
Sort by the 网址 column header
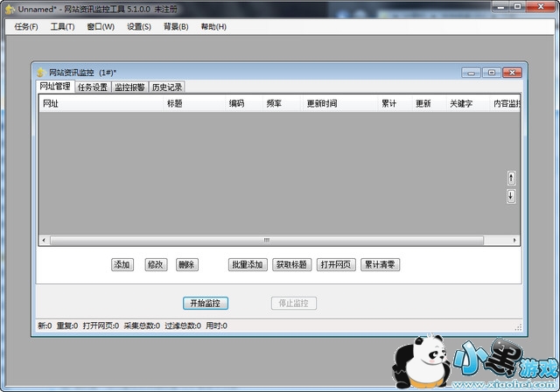pyautogui.click(x=101, y=103)
